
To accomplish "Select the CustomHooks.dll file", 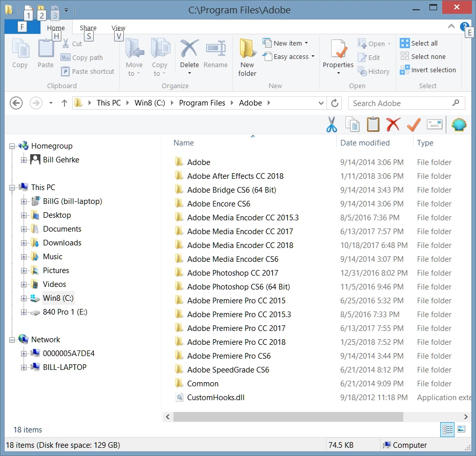I will pos(215,398).
